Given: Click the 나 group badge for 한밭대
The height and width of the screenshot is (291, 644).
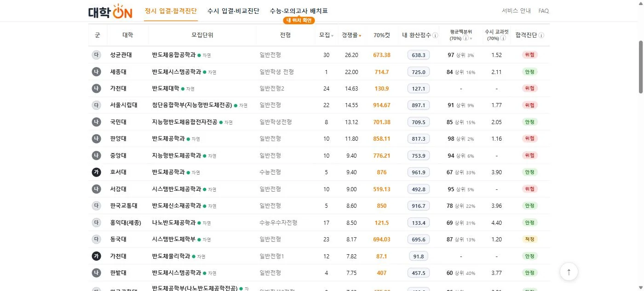Looking at the screenshot, I should (x=96, y=273).
